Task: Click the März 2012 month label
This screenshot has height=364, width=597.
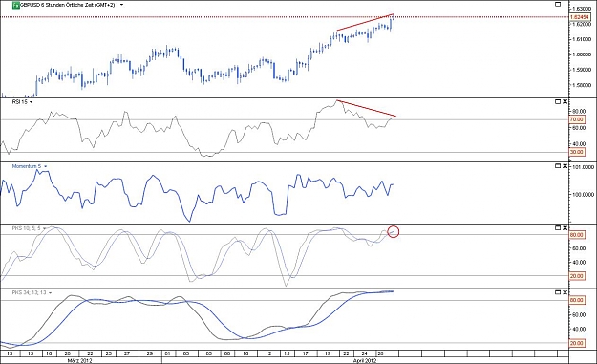Action: coord(79,360)
